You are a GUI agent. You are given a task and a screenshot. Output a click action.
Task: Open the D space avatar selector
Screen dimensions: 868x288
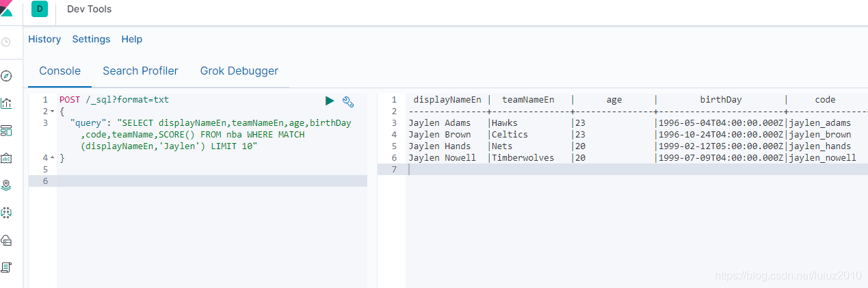pos(40,9)
